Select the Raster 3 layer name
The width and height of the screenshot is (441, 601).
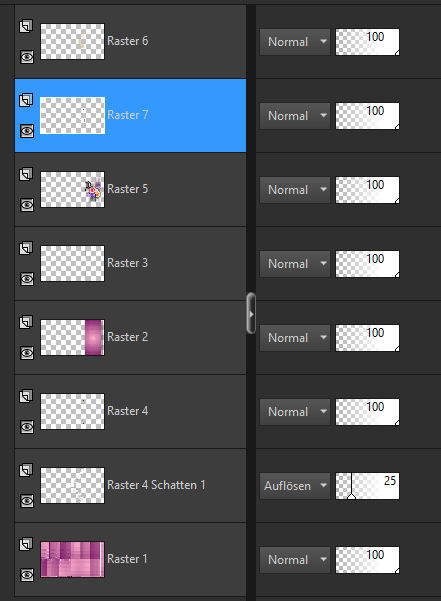coord(128,263)
